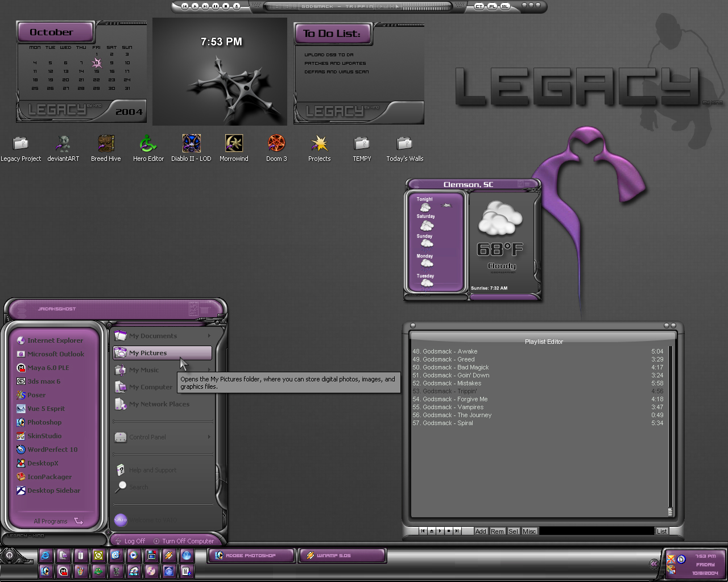The height and width of the screenshot is (582, 728).
Task: Toggle the ML media library button
Action: pos(505,6)
